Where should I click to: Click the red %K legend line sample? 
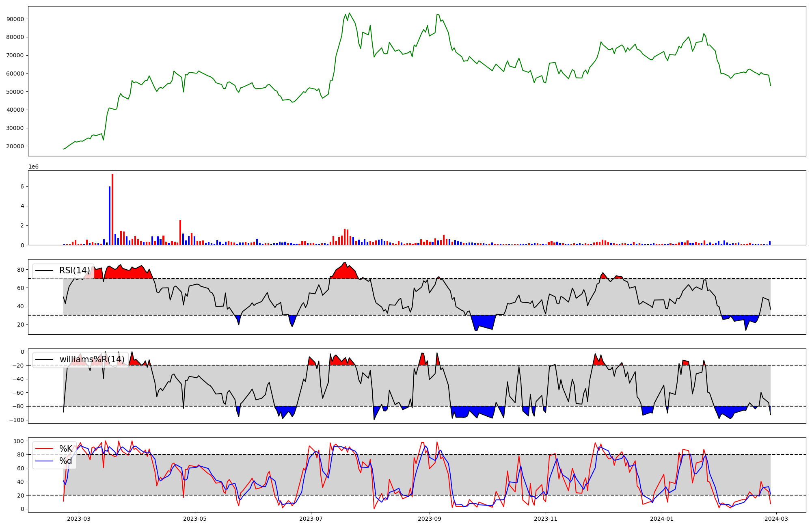pos(44,448)
